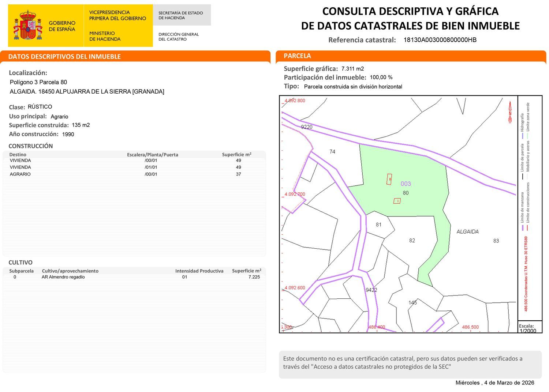The height and width of the screenshot is (392, 549).
Task: Click the 'Destino' column header
Action: tap(18, 154)
